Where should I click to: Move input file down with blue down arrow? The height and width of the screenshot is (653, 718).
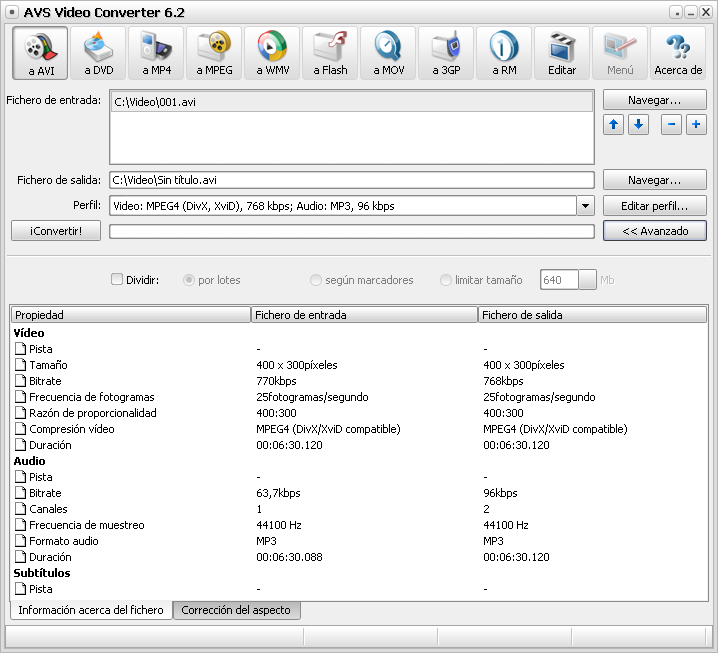(638, 125)
